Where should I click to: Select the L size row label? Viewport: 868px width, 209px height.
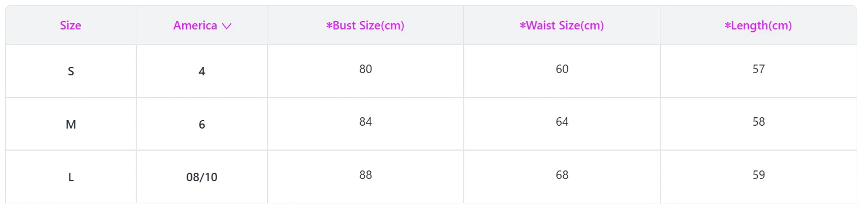(71, 177)
